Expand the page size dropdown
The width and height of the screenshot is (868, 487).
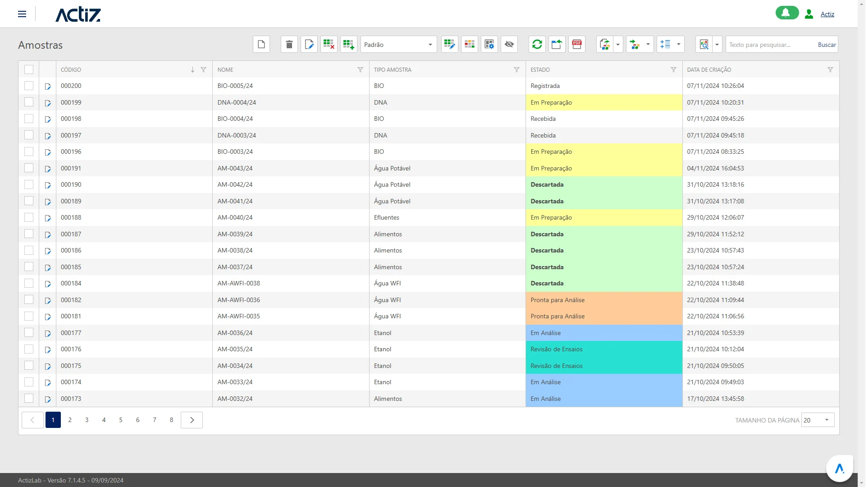point(827,420)
